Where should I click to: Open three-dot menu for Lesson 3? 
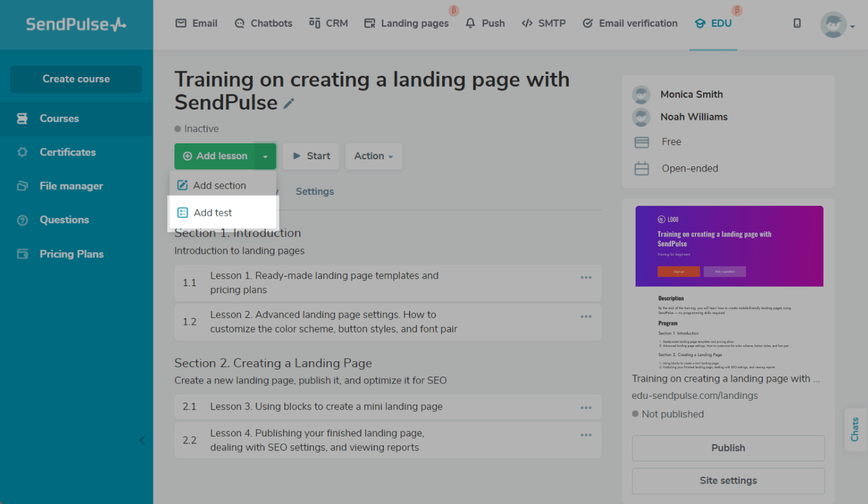coord(586,408)
